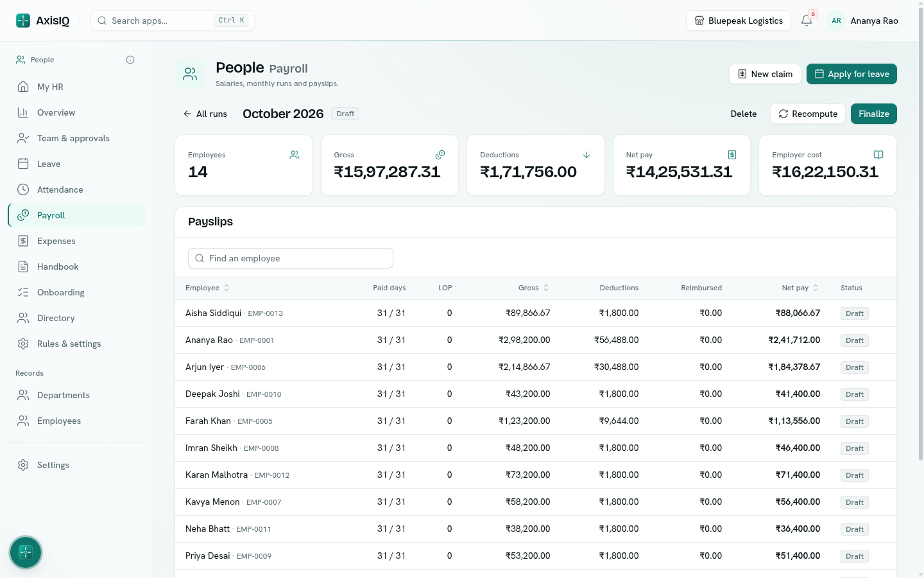Viewport: 924px width, 578px height.
Task: Open the floating AxisIQ launcher button
Action: [x=26, y=552]
